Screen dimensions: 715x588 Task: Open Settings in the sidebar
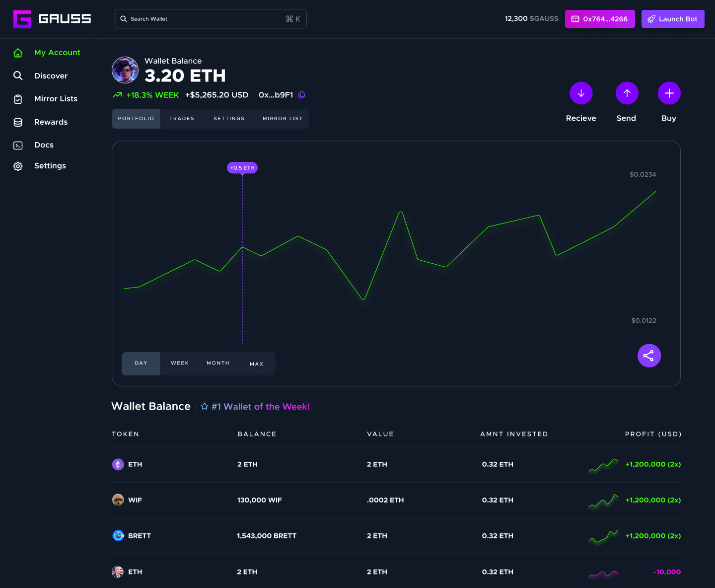tap(50, 166)
